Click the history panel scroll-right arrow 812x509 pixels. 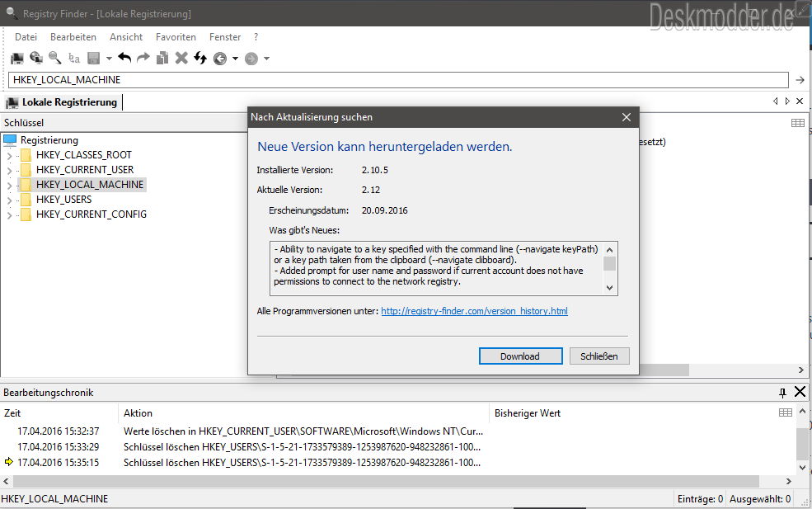tap(788, 482)
